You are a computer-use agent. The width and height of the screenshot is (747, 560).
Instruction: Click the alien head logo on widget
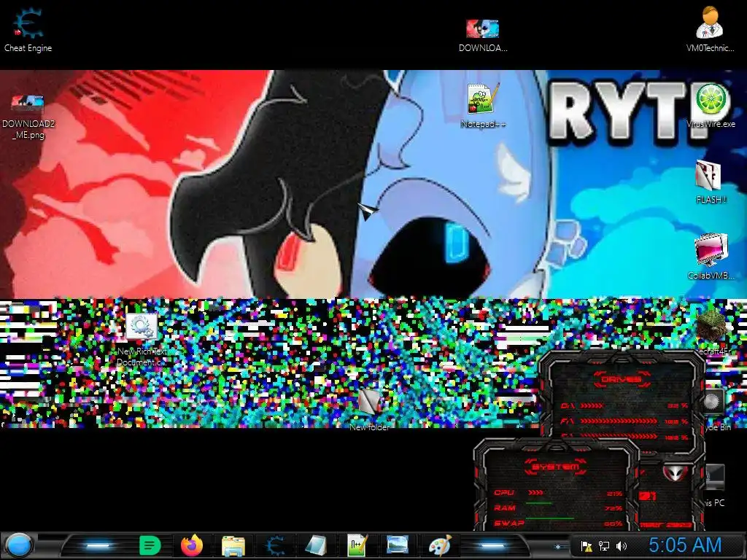click(675, 472)
